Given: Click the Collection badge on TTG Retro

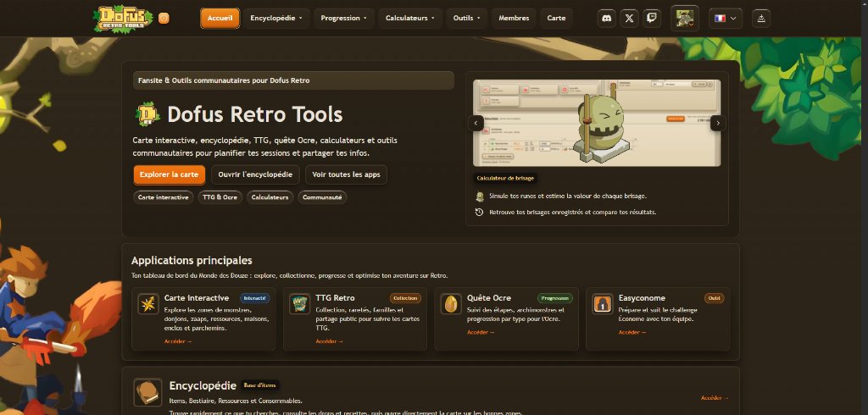Looking at the screenshot, I should tap(405, 298).
